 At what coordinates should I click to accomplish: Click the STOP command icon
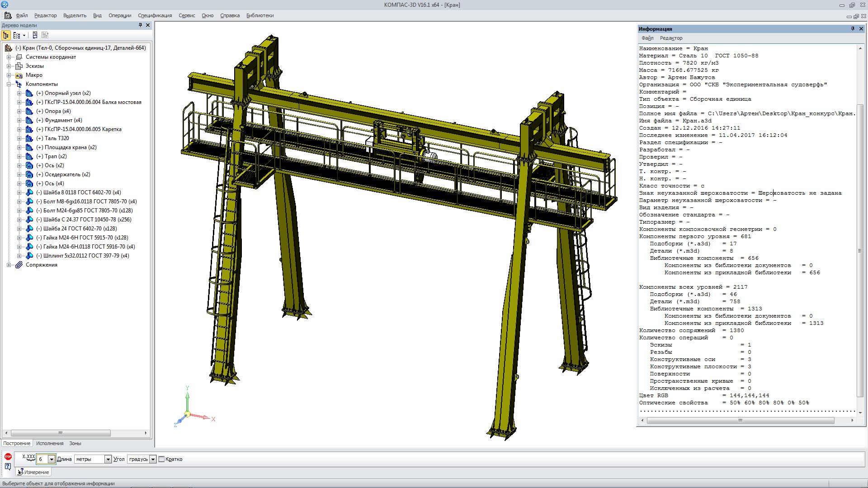pos(8,457)
